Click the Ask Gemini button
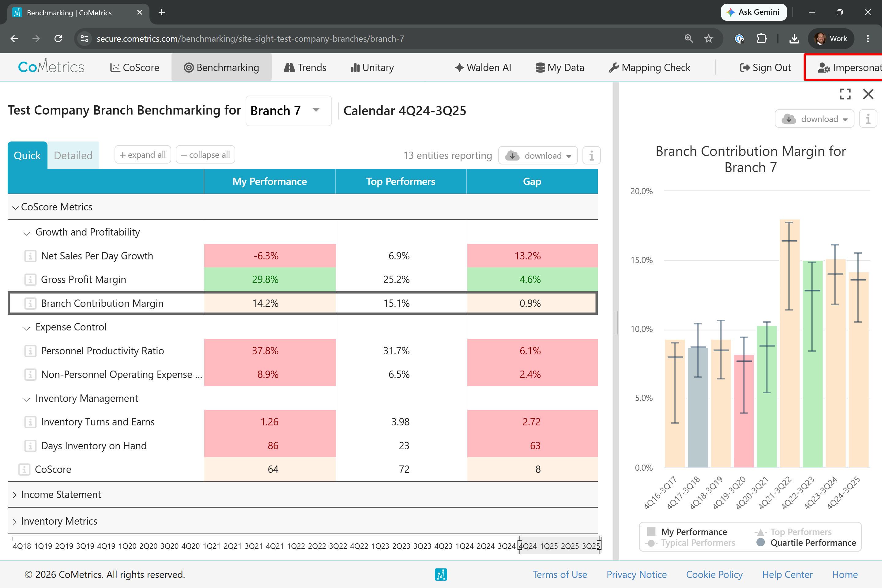882x588 pixels. click(x=754, y=12)
